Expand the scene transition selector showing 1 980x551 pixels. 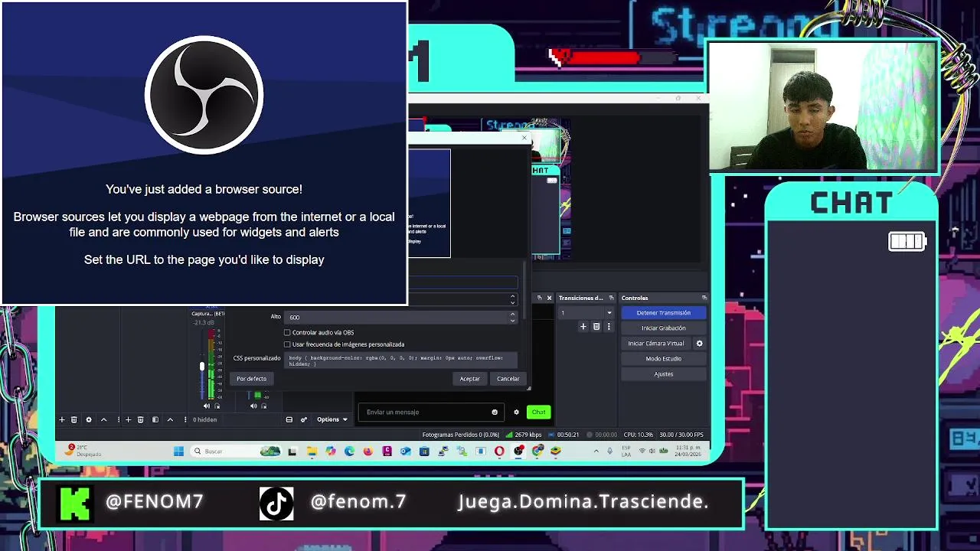click(x=586, y=313)
